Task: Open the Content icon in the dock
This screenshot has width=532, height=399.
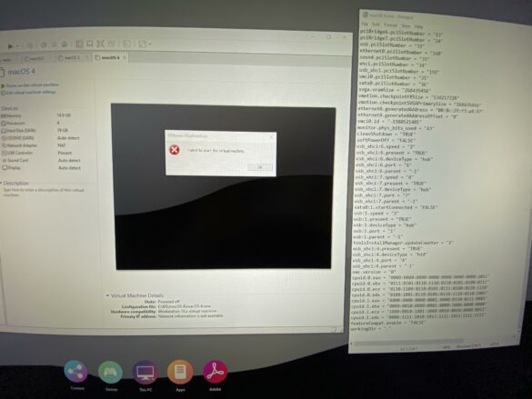Action: [x=76, y=372]
